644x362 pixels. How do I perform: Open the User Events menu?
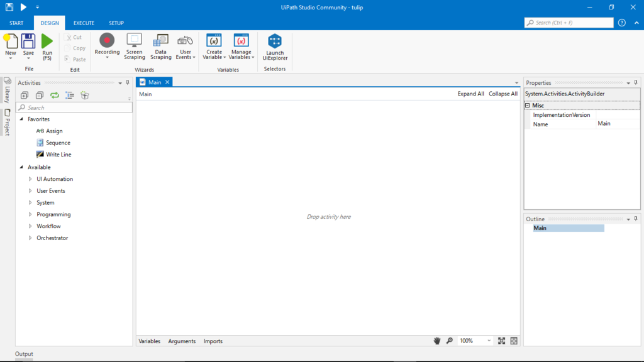pyautogui.click(x=186, y=47)
